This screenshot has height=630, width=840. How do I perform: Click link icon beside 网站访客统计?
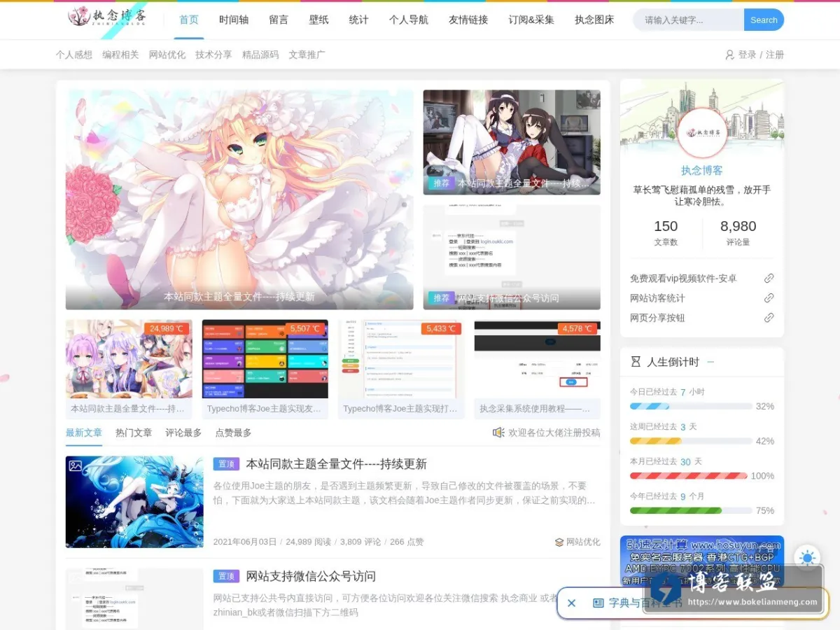[x=769, y=298]
